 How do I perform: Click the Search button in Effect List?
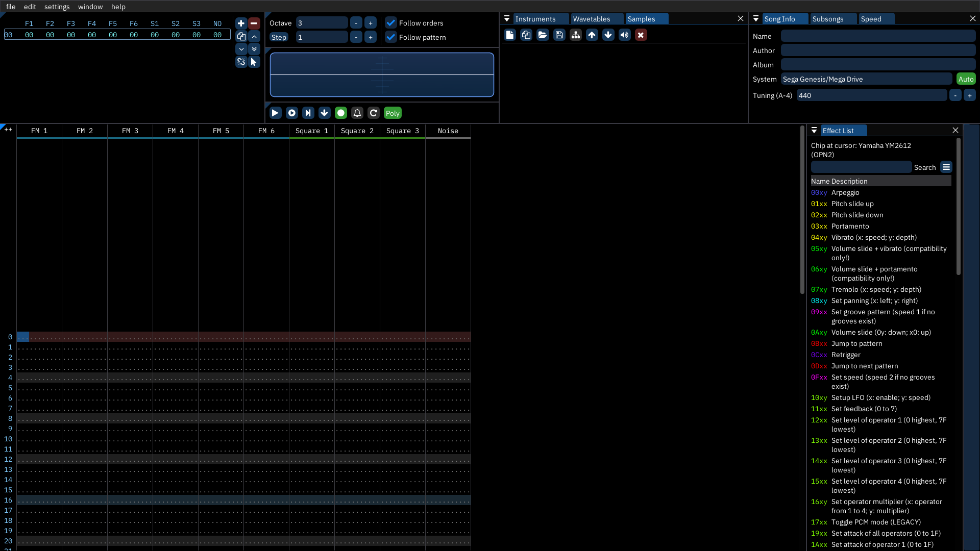pos(925,167)
